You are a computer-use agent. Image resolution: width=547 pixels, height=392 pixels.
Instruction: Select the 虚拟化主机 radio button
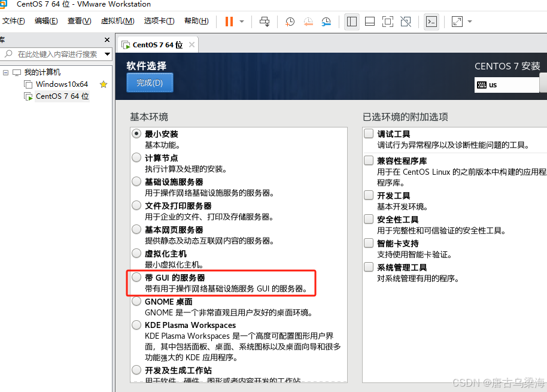[x=136, y=253]
